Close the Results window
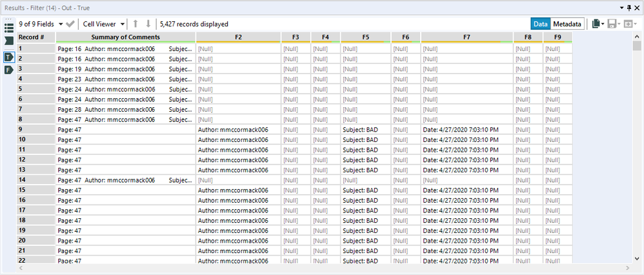Viewport: 644px width, 275px height. click(637, 8)
